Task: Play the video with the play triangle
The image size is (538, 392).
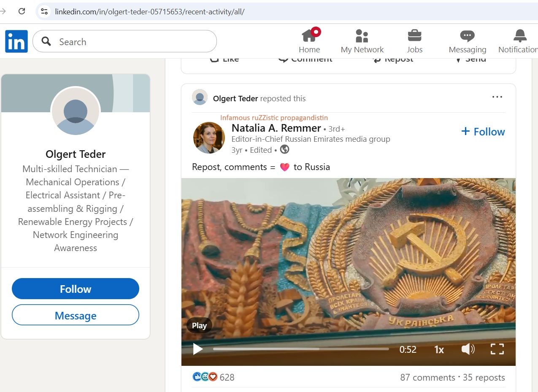Action: (197, 349)
